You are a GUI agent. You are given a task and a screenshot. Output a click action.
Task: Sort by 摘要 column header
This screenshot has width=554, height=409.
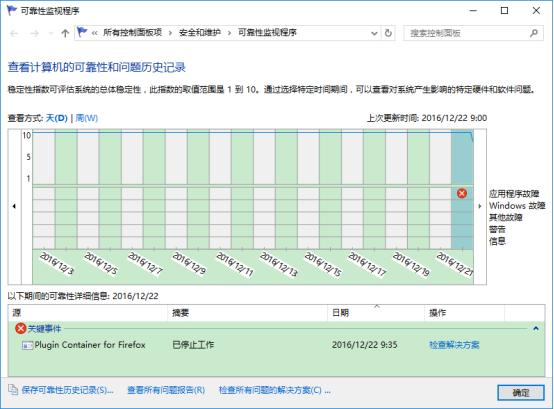(248, 313)
